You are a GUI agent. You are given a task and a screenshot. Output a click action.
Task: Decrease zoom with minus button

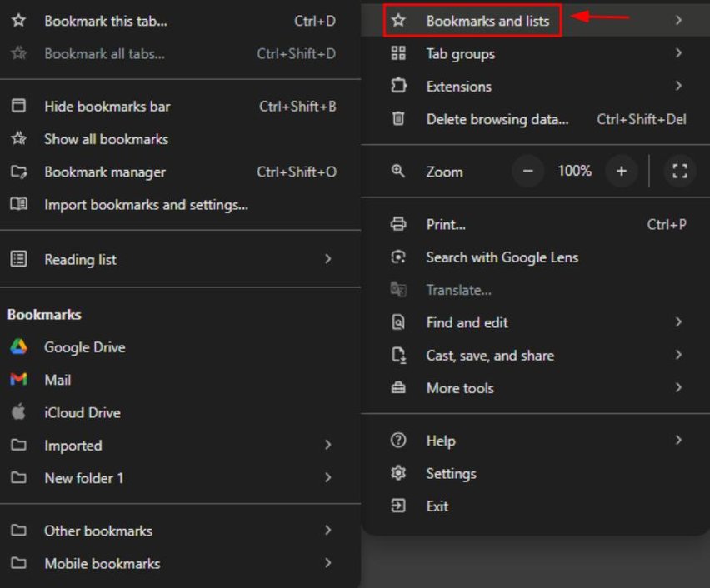[528, 171]
